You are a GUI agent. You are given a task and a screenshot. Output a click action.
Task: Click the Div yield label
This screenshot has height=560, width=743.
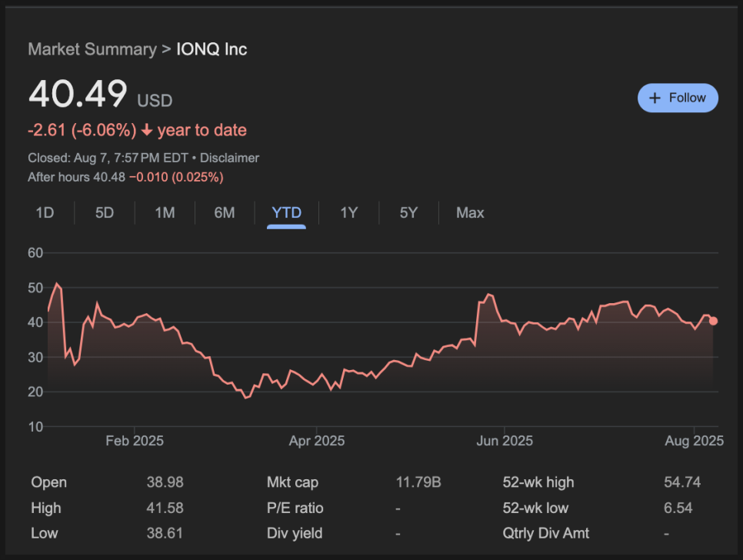click(295, 533)
